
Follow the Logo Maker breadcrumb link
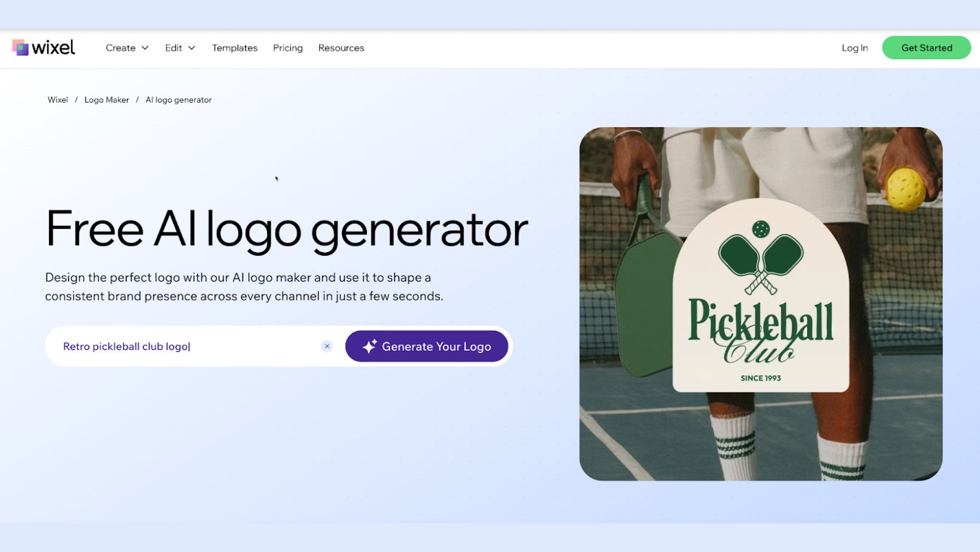pos(106,100)
